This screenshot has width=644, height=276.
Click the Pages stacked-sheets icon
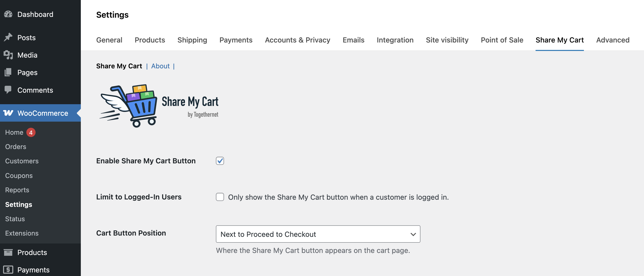coord(8,72)
